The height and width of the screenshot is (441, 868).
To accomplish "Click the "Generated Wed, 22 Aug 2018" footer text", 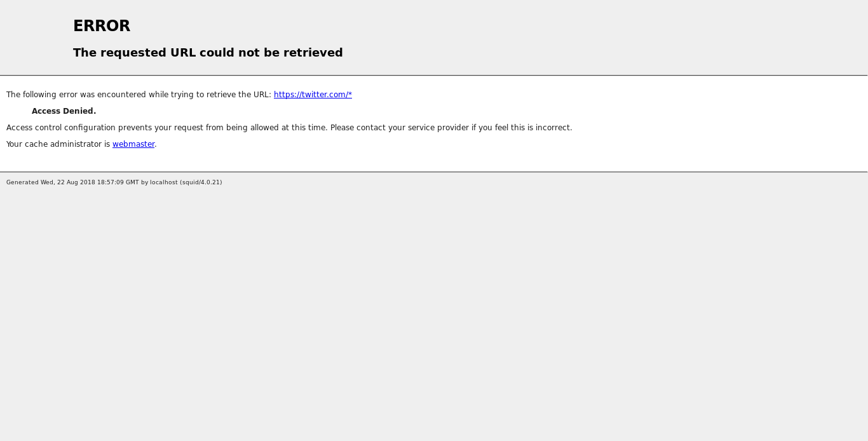I will coord(114,182).
